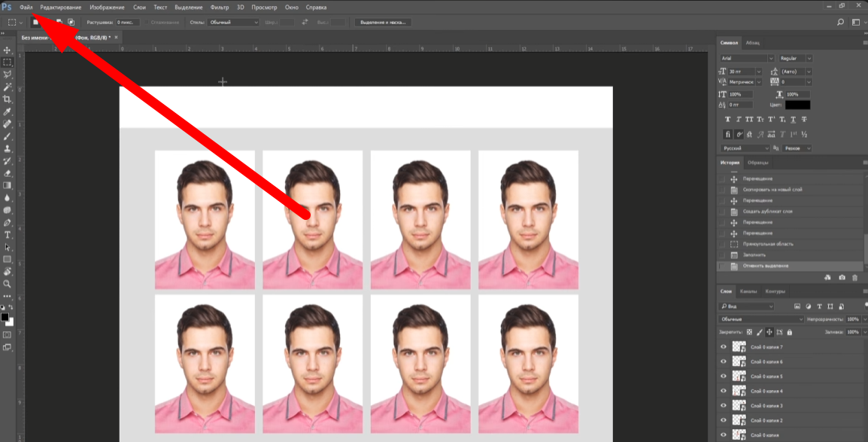Open the Просмотр menu
The height and width of the screenshot is (442, 868).
coord(264,8)
